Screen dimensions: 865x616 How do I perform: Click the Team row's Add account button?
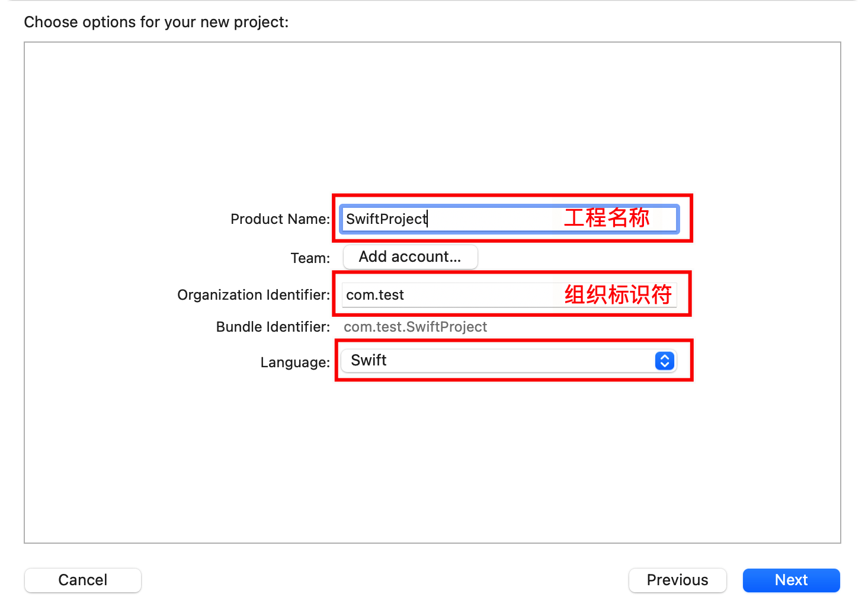pyautogui.click(x=410, y=256)
